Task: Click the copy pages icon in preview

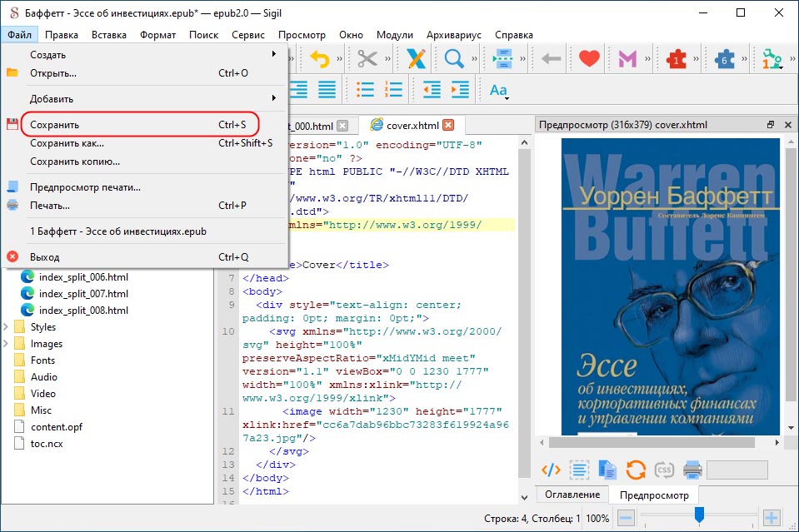Action: pyautogui.click(x=607, y=470)
